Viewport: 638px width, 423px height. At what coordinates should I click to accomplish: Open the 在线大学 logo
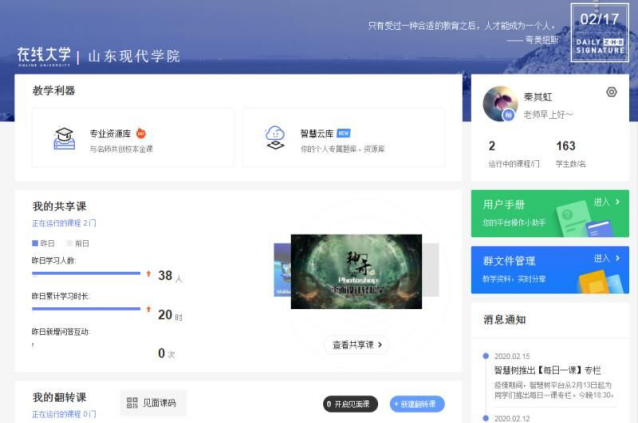click(43, 56)
